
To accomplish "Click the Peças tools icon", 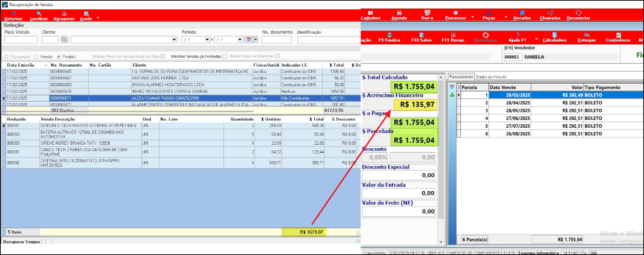I will pyautogui.click(x=489, y=12).
